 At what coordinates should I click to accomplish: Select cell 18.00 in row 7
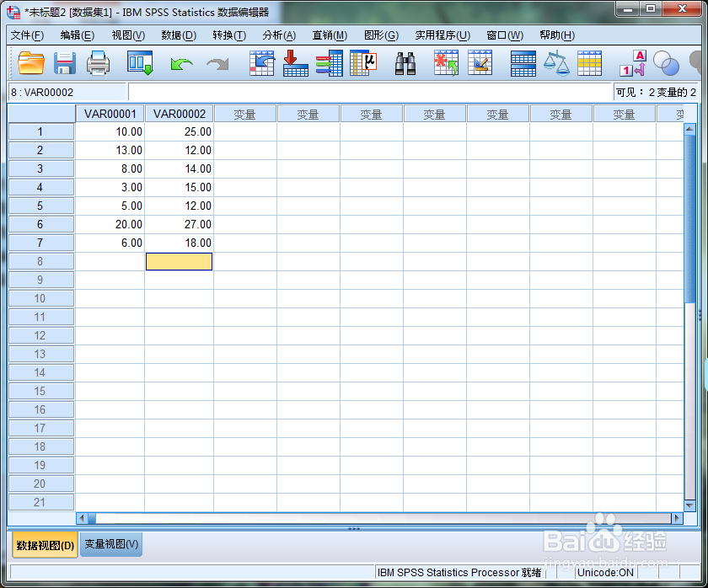(x=179, y=243)
